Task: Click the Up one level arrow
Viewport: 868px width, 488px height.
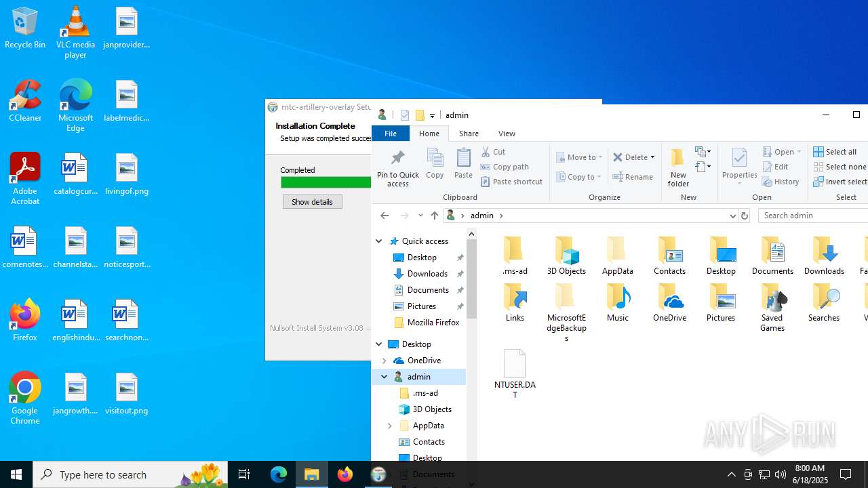Action: tap(435, 216)
